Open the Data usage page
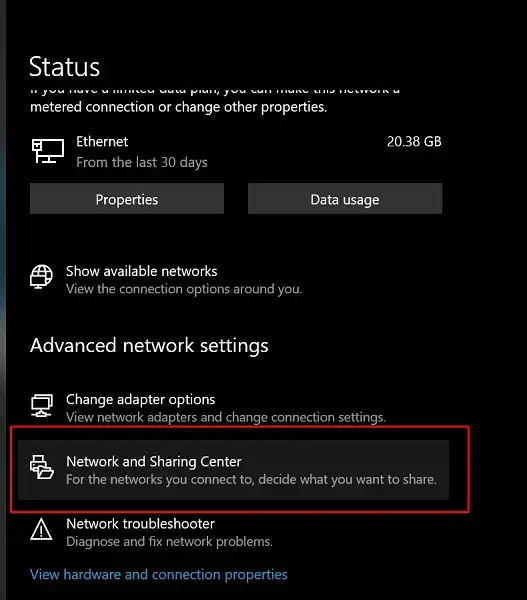 [x=345, y=199]
